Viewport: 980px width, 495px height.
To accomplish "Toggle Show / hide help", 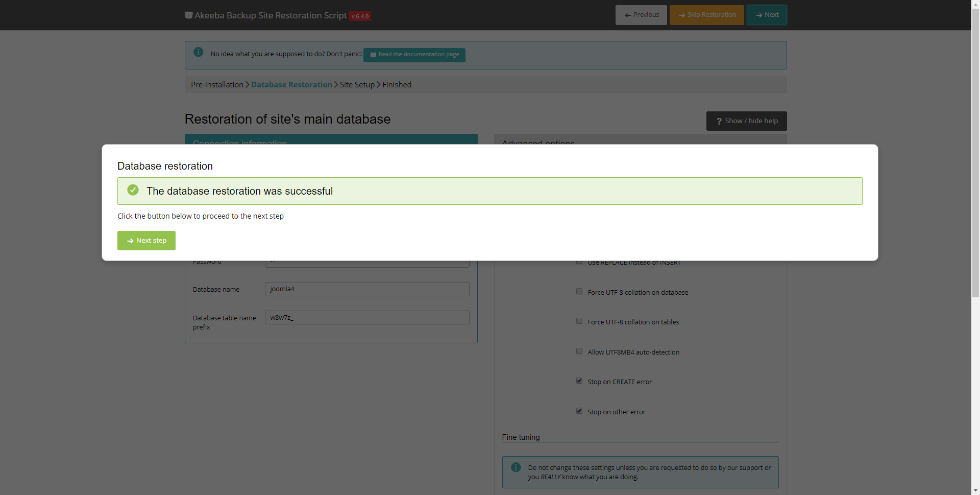I will pos(746,121).
